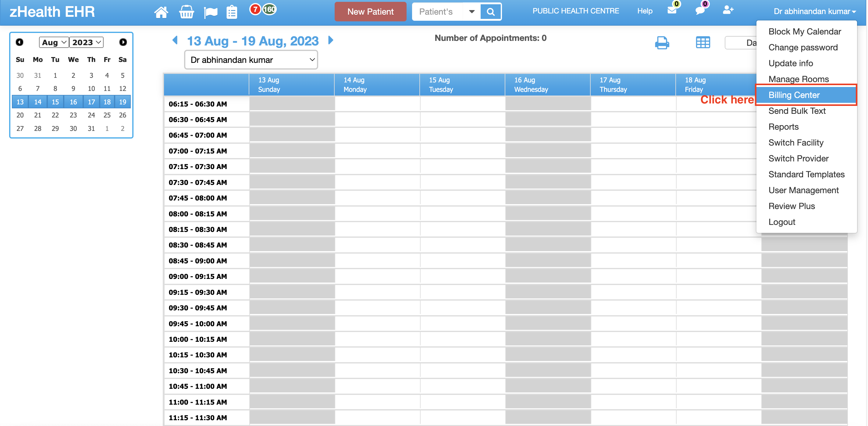
Task: Click the add user icon
Action: point(728,10)
